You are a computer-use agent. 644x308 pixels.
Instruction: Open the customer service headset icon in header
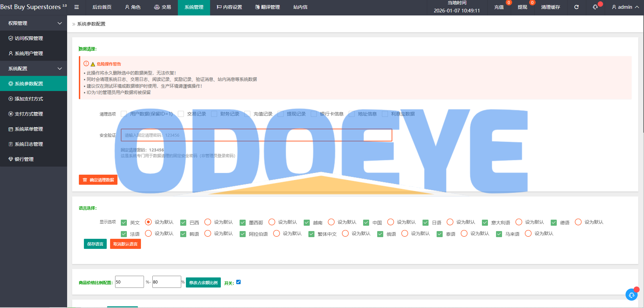(595, 7)
